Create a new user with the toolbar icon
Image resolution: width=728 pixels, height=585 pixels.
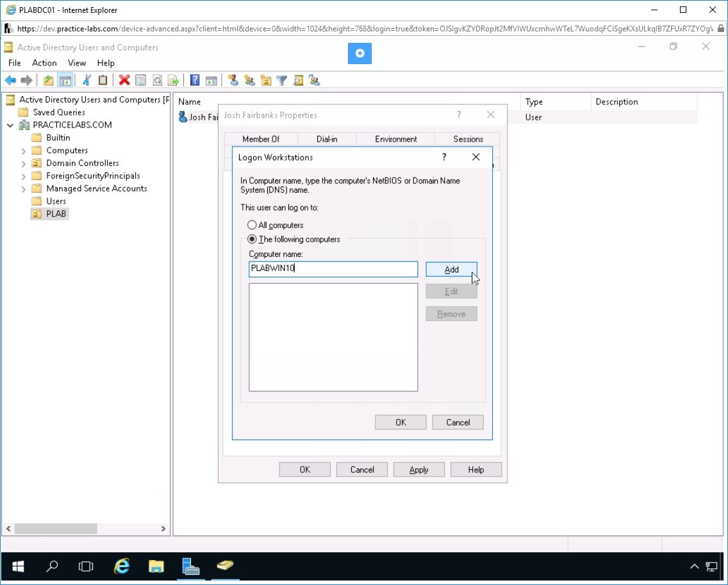tap(233, 80)
